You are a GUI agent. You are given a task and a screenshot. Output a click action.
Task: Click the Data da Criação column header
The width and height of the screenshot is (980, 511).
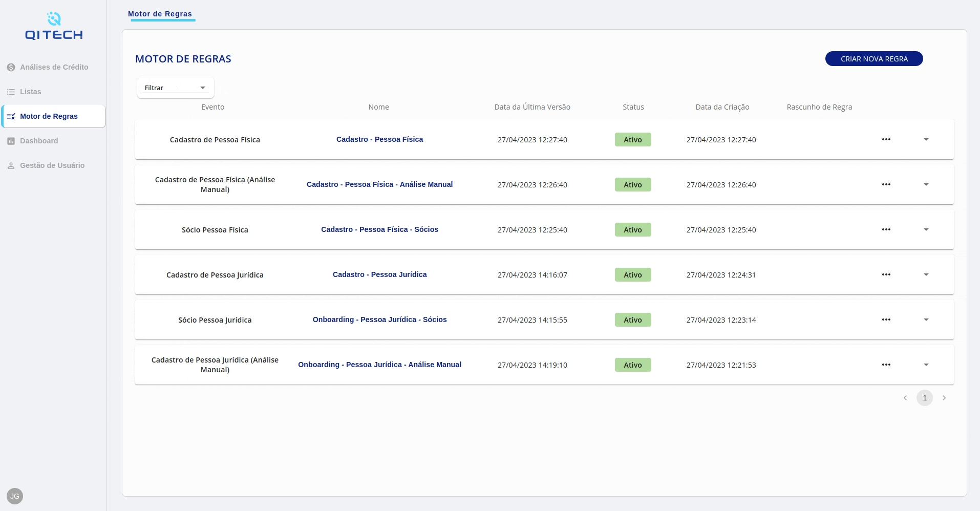[x=722, y=107]
